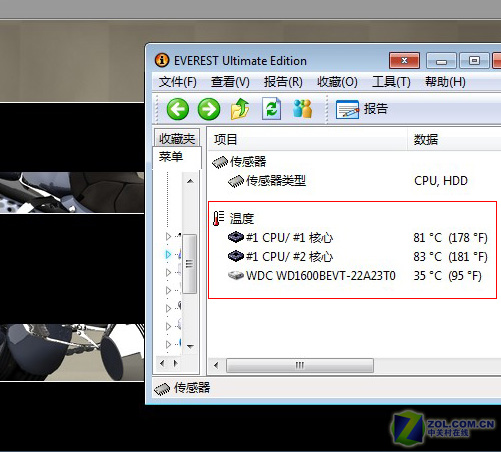Image resolution: width=501 pixels, height=452 pixels.
Task: Click the 传感器 entry in the status bar
Action: click(182, 388)
